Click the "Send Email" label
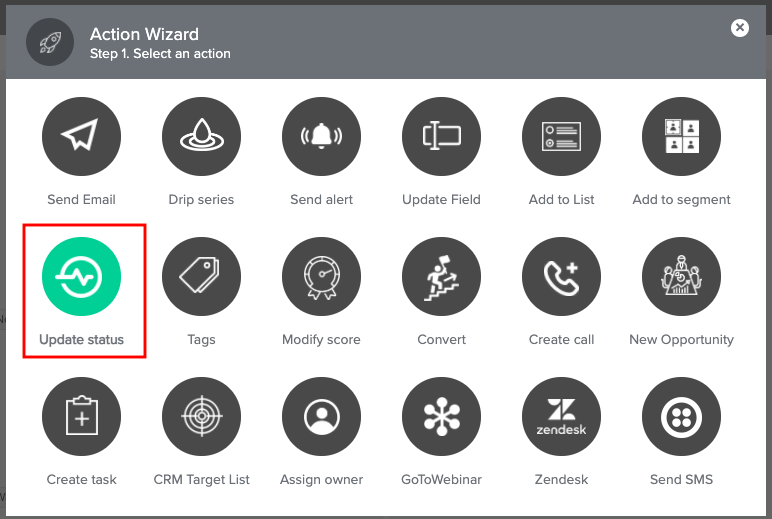The width and height of the screenshot is (772, 519). point(81,199)
